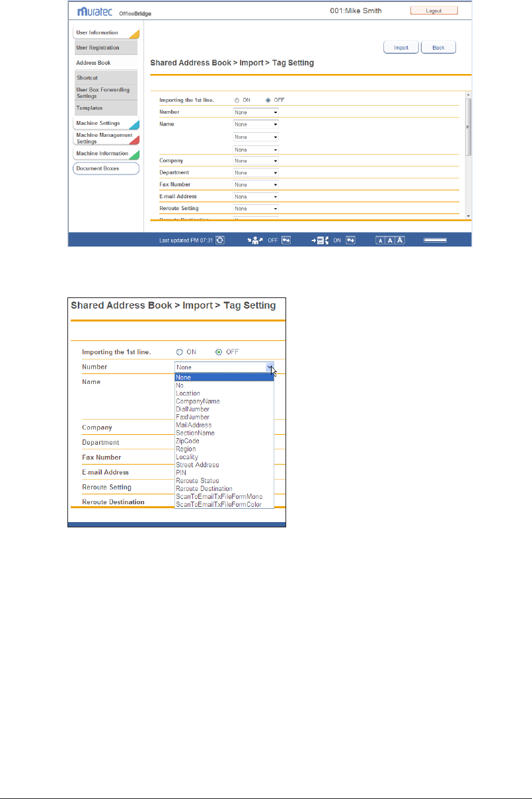The height and width of the screenshot is (799, 532).
Task: Open the E-mail Address tag dropdown
Action: [x=256, y=196]
